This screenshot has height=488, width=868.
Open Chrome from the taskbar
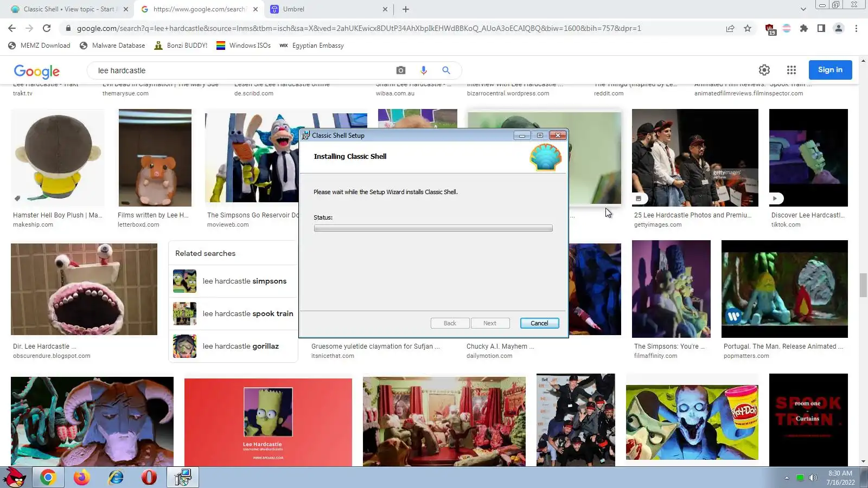[x=48, y=477]
